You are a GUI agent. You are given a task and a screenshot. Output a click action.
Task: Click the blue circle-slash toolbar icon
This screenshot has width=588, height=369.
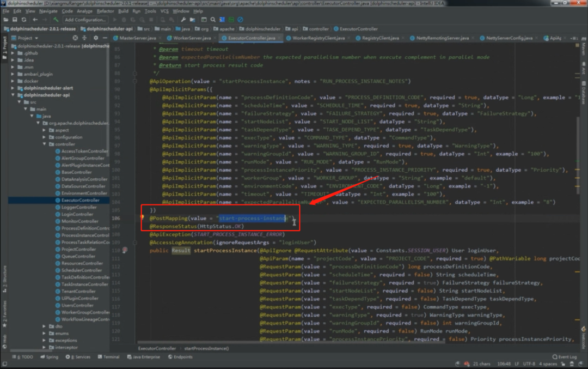pos(241,20)
